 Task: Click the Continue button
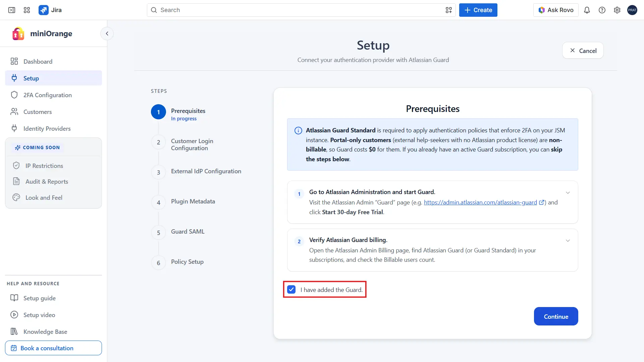point(556,316)
